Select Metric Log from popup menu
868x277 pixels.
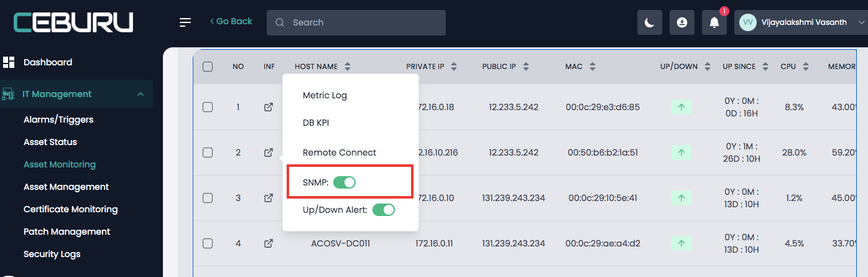click(x=325, y=95)
